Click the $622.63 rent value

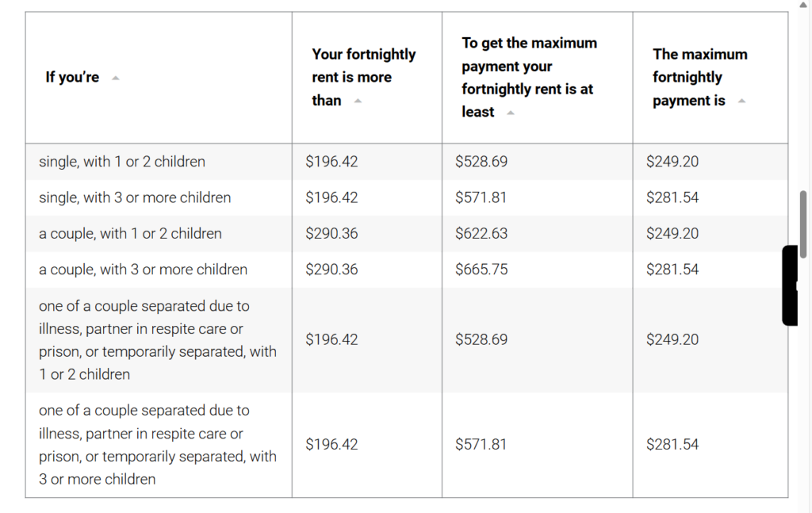(481, 233)
